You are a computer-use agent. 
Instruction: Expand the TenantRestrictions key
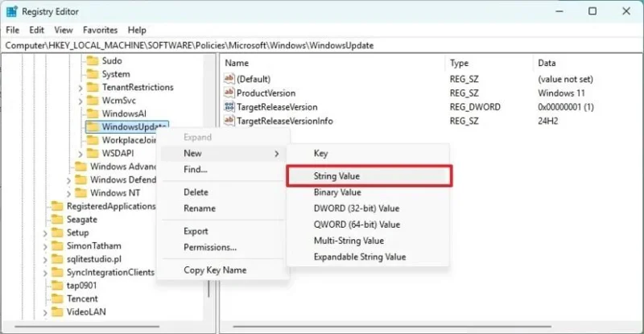80,88
